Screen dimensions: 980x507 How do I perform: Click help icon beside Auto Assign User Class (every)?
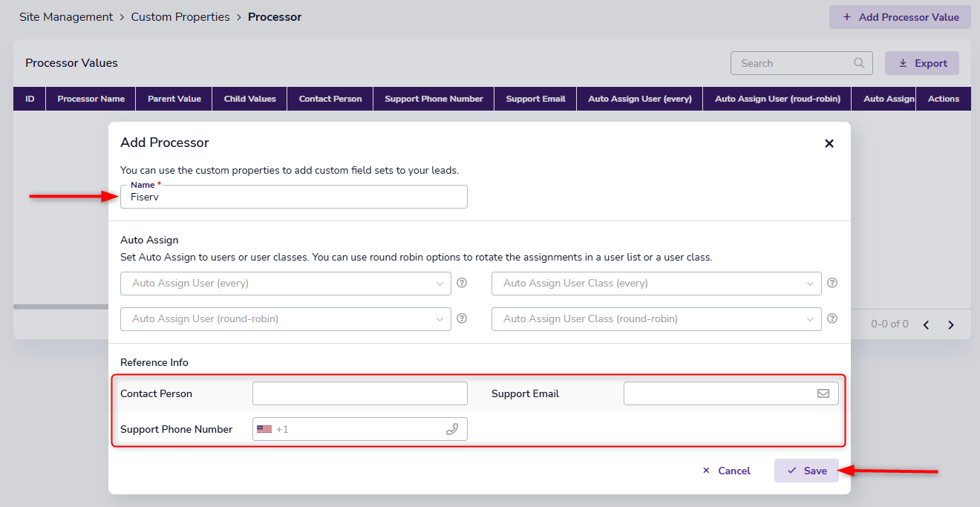point(832,283)
